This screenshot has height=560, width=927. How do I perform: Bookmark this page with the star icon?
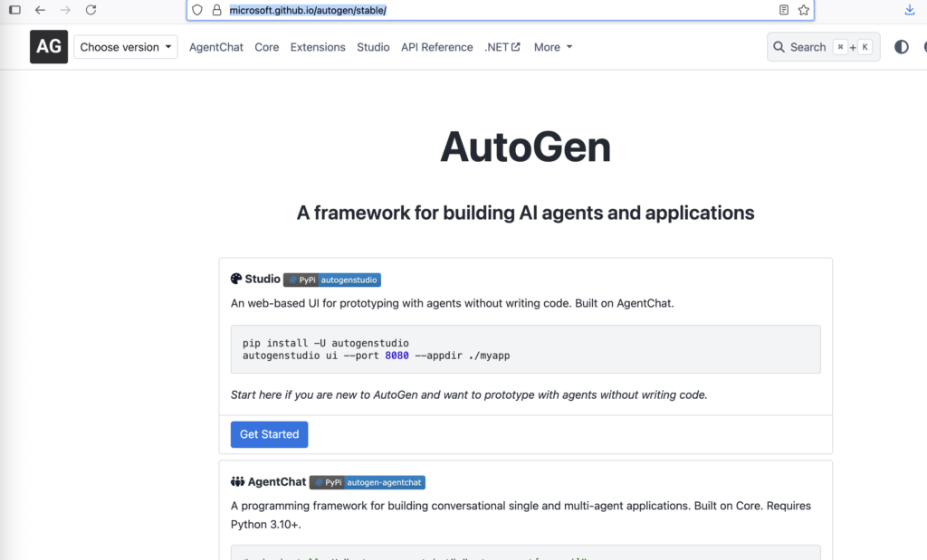point(804,10)
